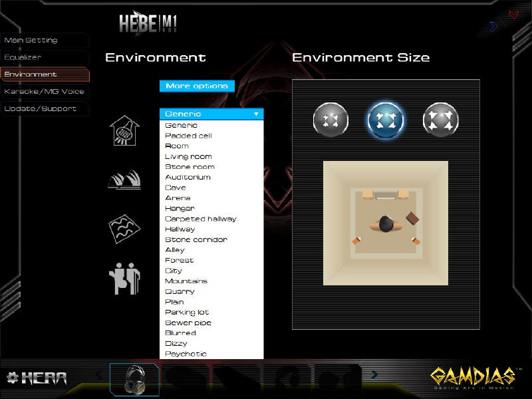Choose the small environment size button
Viewport: 532px width, 399px height.
(x=331, y=120)
